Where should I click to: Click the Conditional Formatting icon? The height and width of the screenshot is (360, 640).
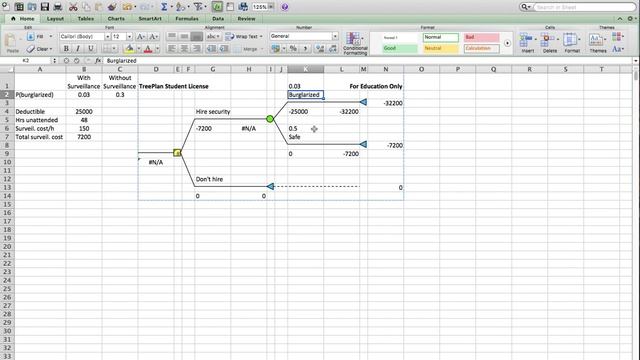pos(355,43)
